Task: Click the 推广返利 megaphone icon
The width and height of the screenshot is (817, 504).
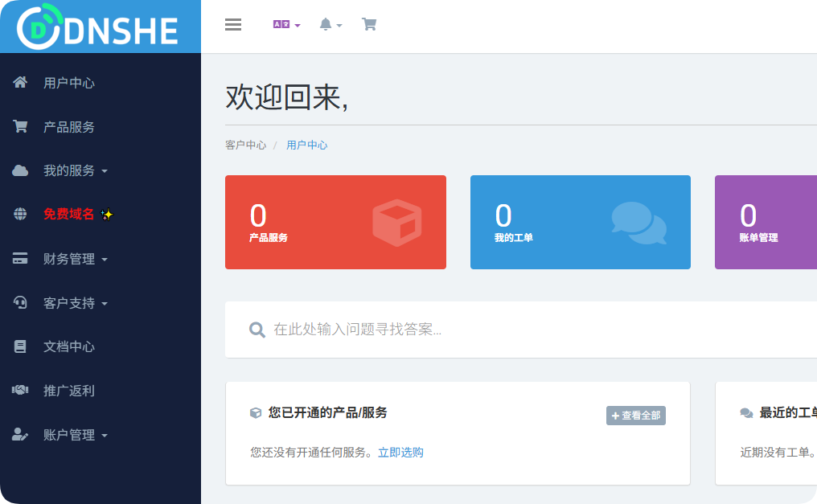Action: [x=18, y=391]
